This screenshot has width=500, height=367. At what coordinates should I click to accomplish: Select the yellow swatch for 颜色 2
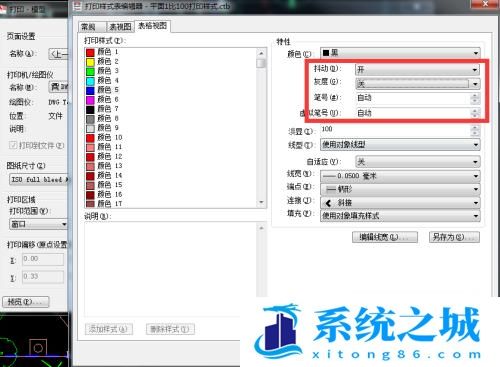click(x=90, y=62)
